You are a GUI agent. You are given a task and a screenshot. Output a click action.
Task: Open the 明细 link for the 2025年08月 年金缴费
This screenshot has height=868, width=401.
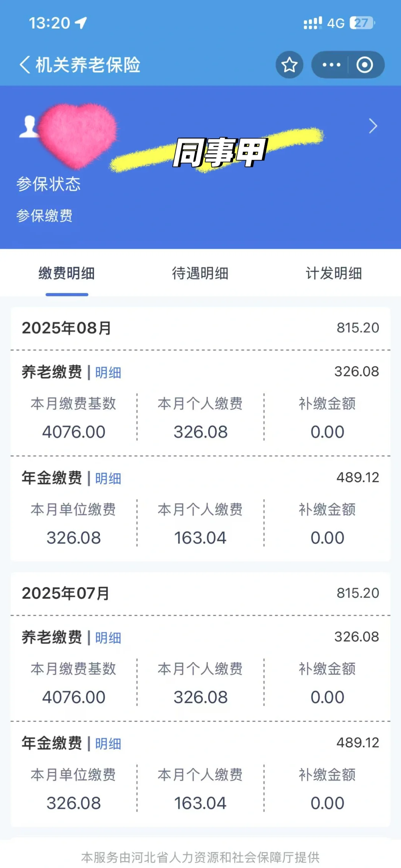pos(108,478)
